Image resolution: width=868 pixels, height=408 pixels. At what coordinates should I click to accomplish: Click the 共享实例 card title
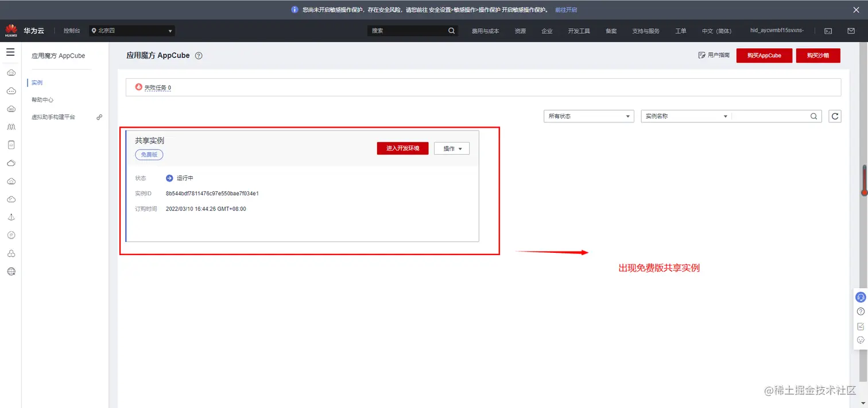tap(150, 140)
